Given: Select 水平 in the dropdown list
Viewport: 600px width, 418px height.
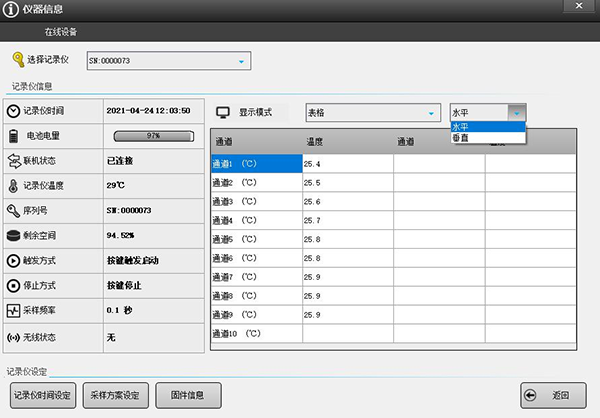Looking at the screenshot, I should (488, 127).
